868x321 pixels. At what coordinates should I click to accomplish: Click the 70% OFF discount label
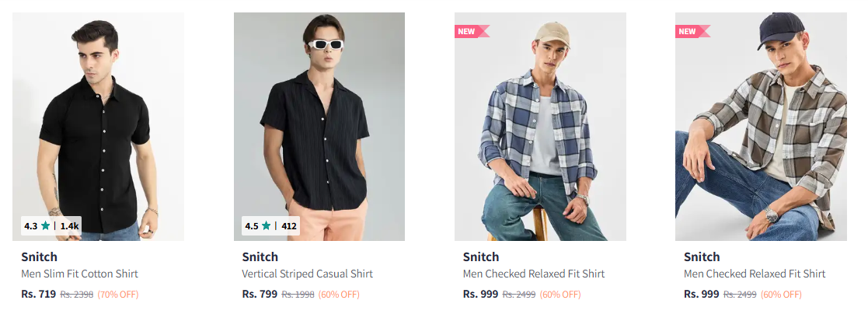point(118,295)
